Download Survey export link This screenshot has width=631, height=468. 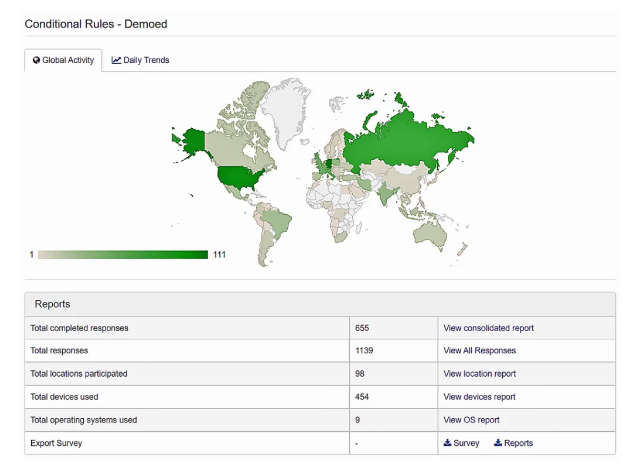click(x=461, y=443)
